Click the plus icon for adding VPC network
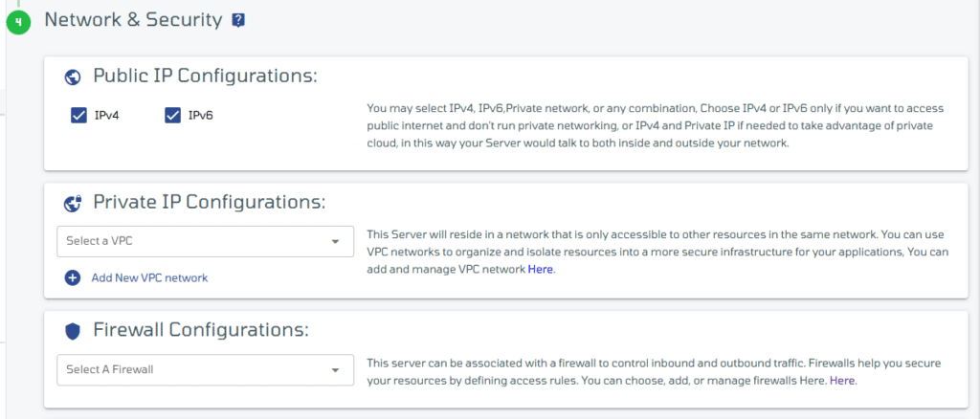The height and width of the screenshot is (419, 980). [73, 277]
